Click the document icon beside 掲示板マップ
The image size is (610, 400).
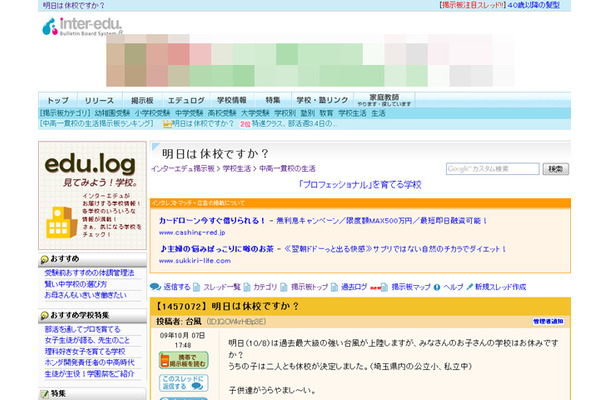[384, 287]
